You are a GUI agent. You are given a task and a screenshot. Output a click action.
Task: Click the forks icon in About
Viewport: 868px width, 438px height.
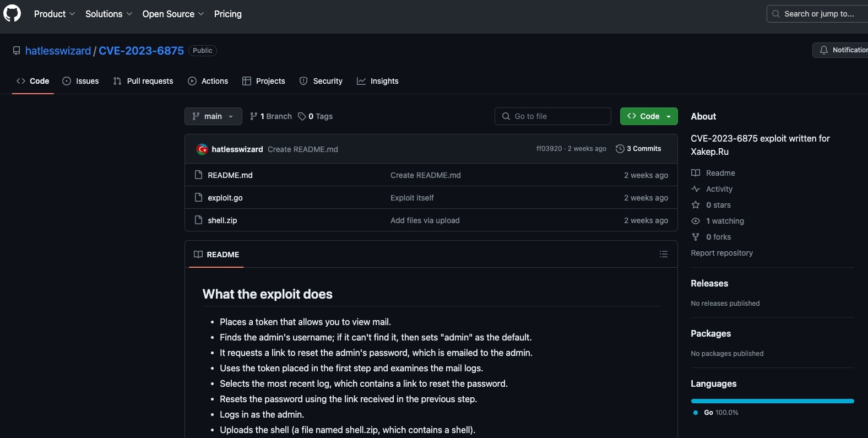click(696, 237)
